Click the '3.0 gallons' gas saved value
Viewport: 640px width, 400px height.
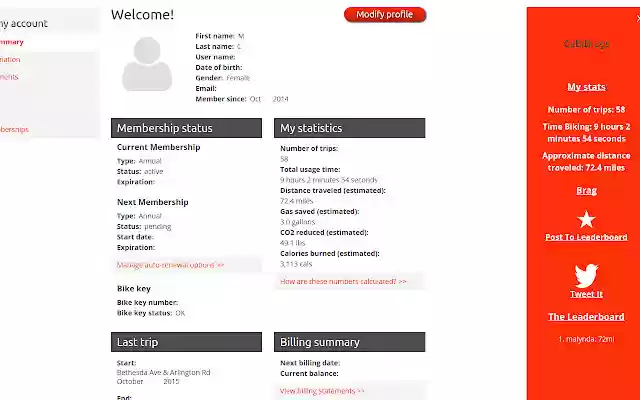298,222
